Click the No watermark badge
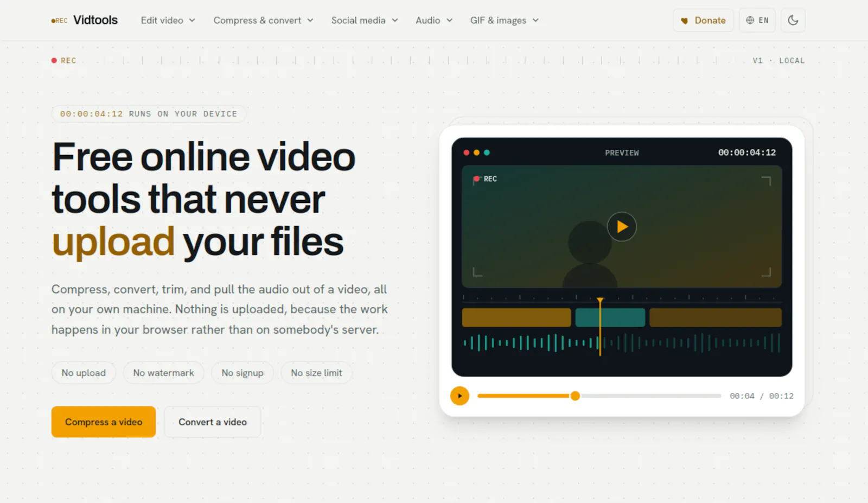Viewport: 868px width, 503px height. pyautogui.click(x=163, y=373)
